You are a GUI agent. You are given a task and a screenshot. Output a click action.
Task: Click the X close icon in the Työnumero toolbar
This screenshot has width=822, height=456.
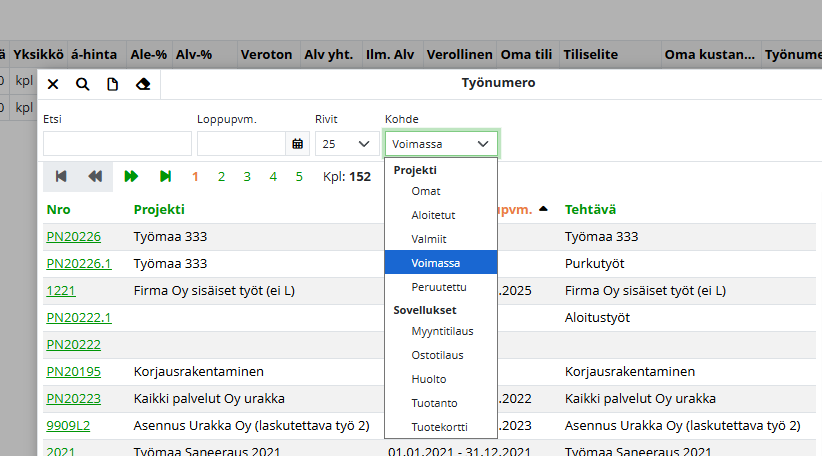(x=53, y=84)
